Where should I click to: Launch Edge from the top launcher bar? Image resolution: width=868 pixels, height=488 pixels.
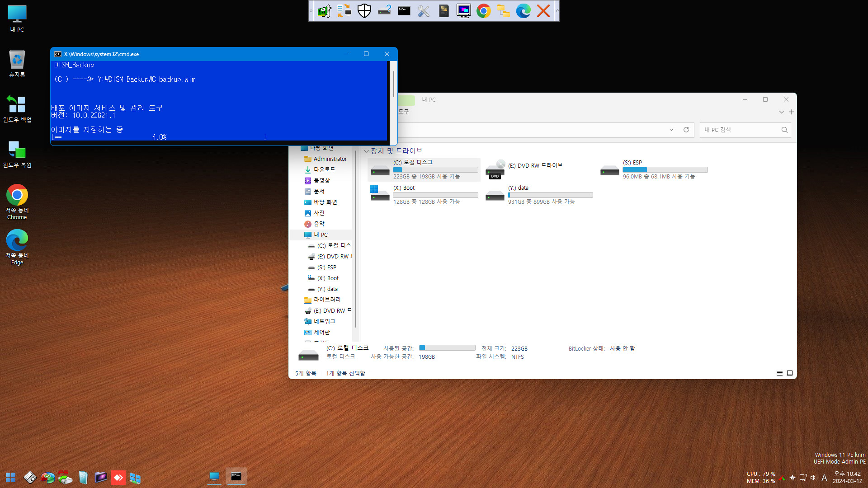[524, 11]
